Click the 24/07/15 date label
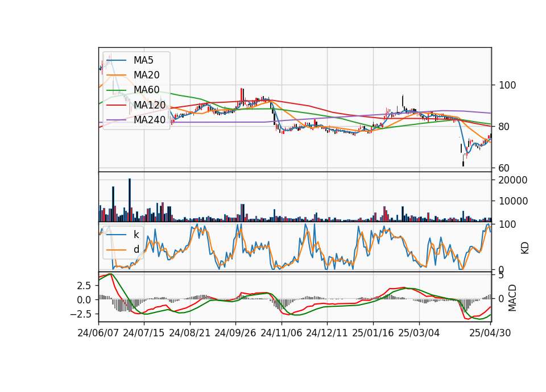 [x=143, y=333]
